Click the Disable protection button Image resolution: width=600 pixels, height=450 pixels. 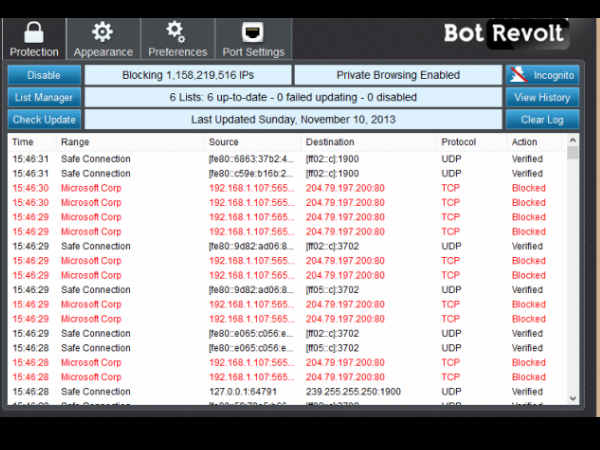(44, 75)
